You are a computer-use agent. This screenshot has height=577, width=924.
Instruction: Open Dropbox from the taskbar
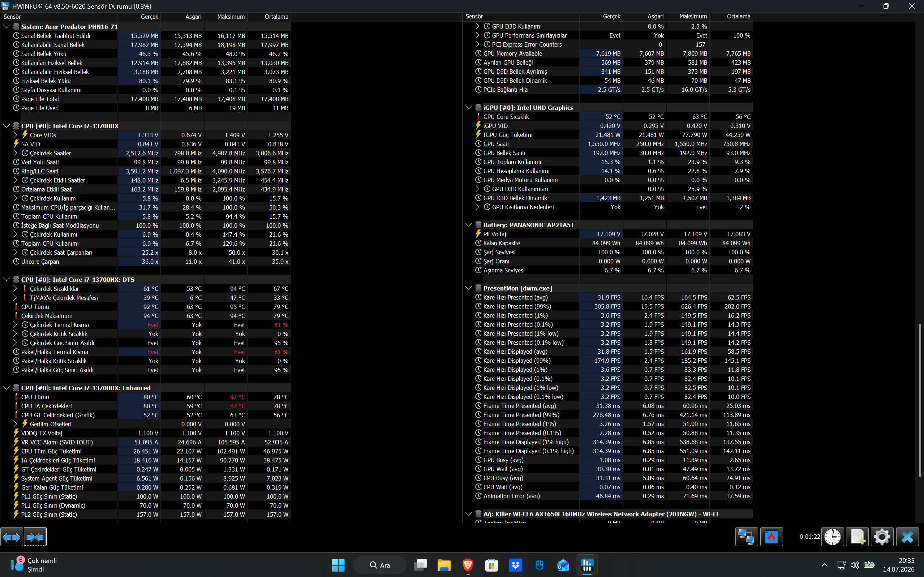[x=516, y=565]
